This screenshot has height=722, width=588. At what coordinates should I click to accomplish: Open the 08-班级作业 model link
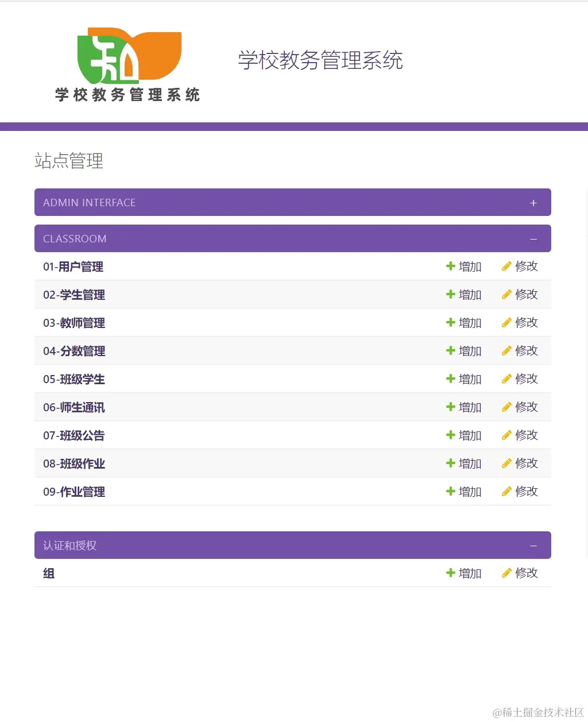[x=74, y=464]
